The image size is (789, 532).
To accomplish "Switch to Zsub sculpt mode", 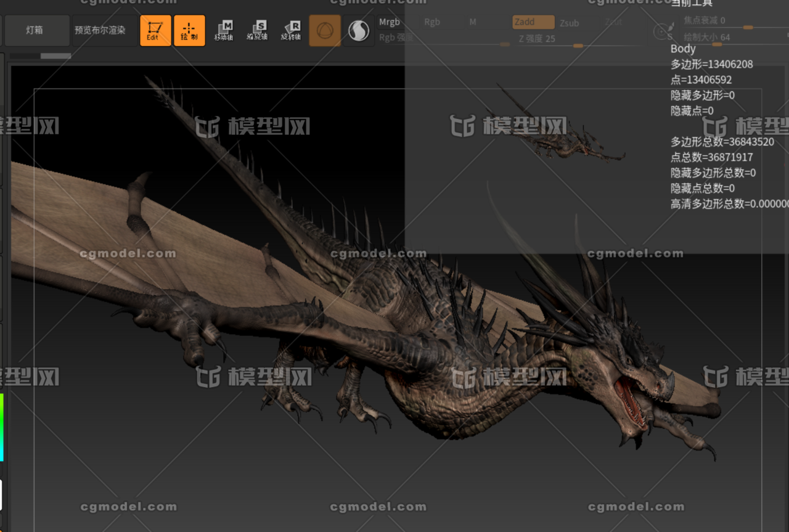I will click(569, 23).
